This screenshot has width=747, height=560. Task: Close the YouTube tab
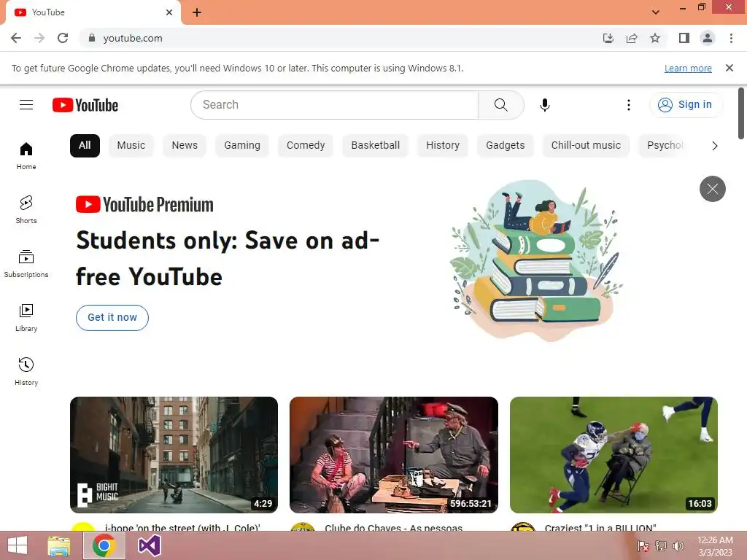[x=169, y=12]
